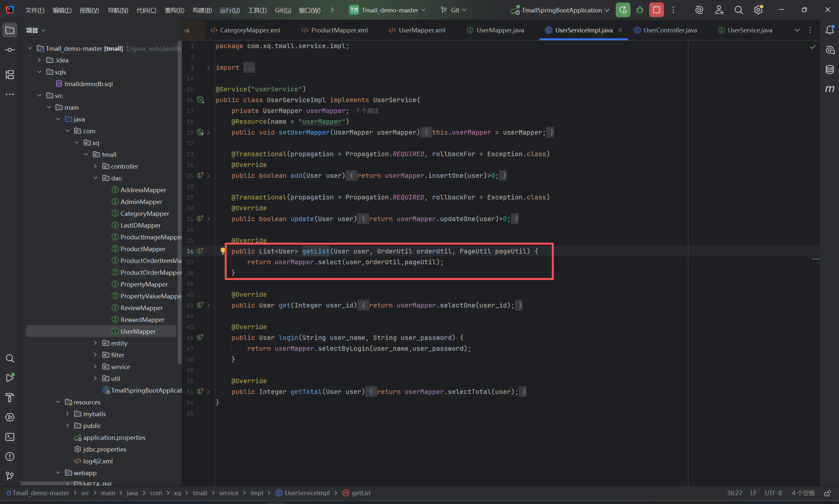Expand the controller package folder

pyautogui.click(x=95, y=166)
